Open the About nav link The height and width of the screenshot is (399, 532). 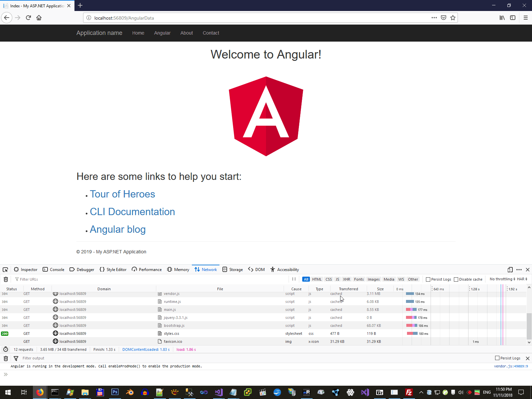187,33
